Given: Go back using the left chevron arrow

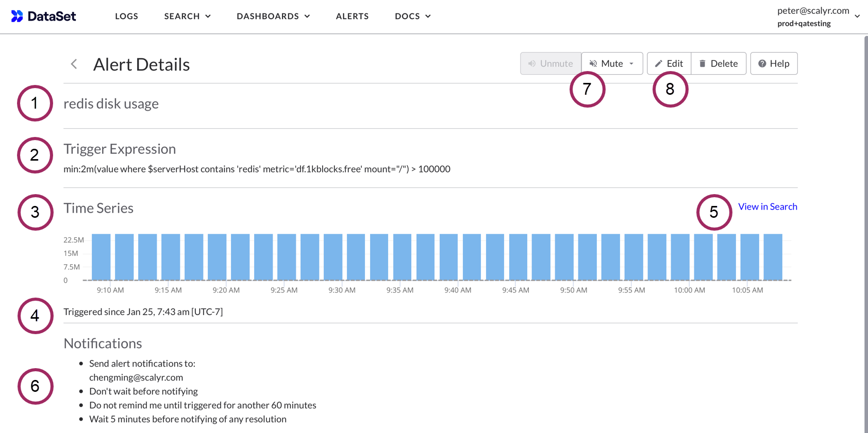Looking at the screenshot, I should [74, 64].
